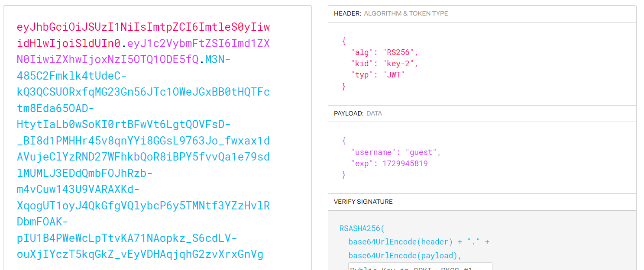Click the HEADER: ALGORITHM & TOKEN TYPE label
The width and height of the screenshot is (644, 270).
(x=391, y=13)
